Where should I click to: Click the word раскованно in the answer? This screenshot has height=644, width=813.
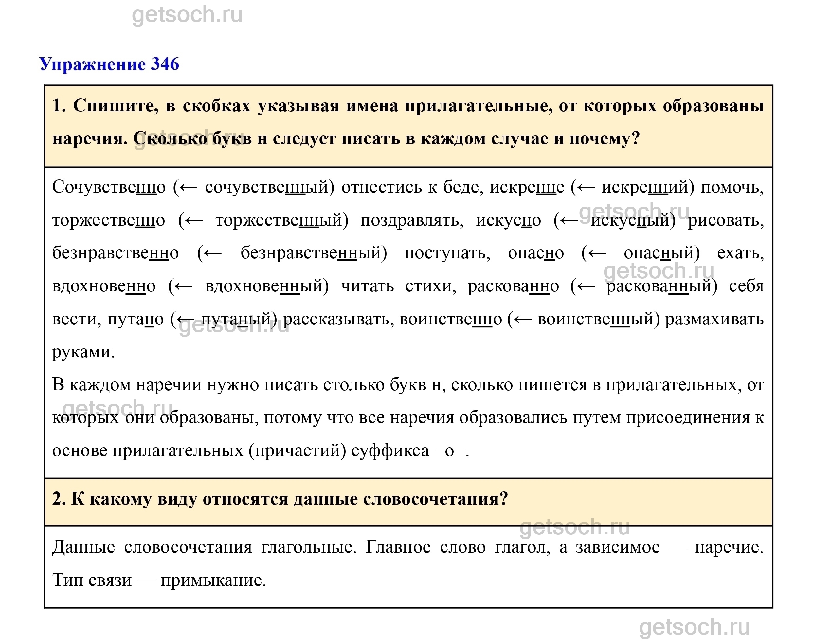(x=513, y=286)
